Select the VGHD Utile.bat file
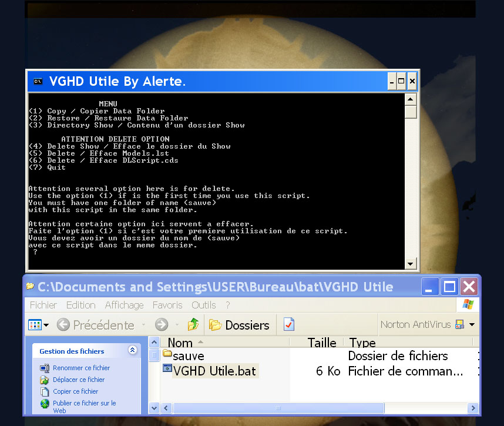 [x=214, y=371]
